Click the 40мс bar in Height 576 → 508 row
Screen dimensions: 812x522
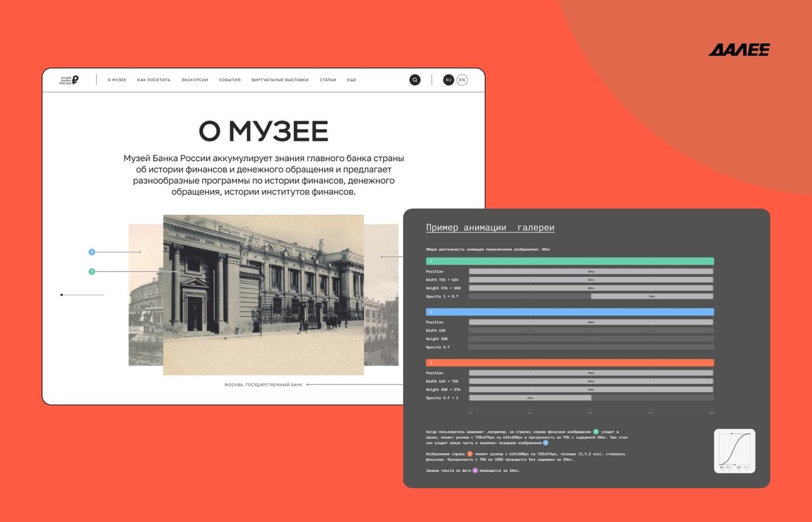[x=591, y=288]
